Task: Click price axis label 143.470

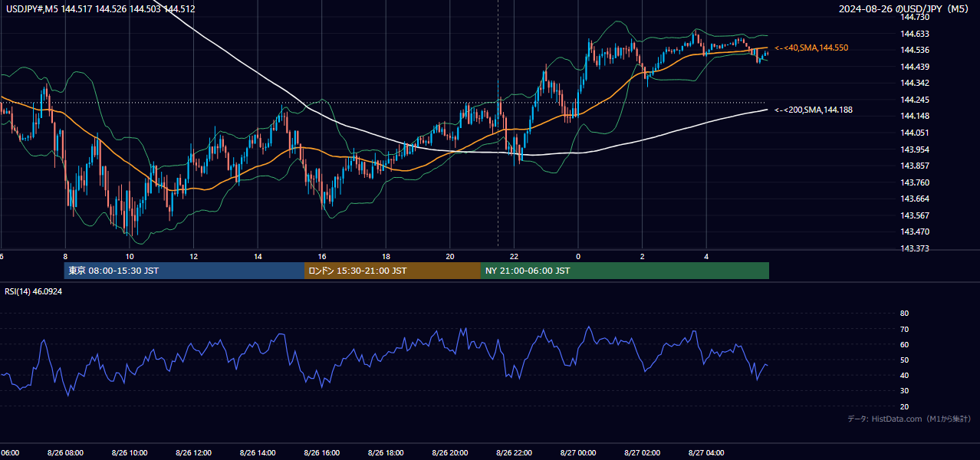Action: pos(914,232)
